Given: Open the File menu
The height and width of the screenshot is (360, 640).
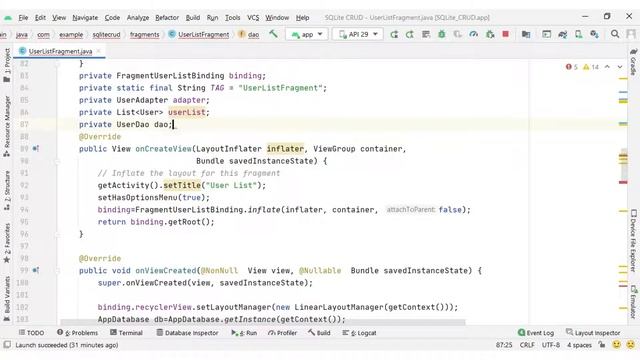Looking at the screenshot, I should pyautogui.click(x=23, y=18).
